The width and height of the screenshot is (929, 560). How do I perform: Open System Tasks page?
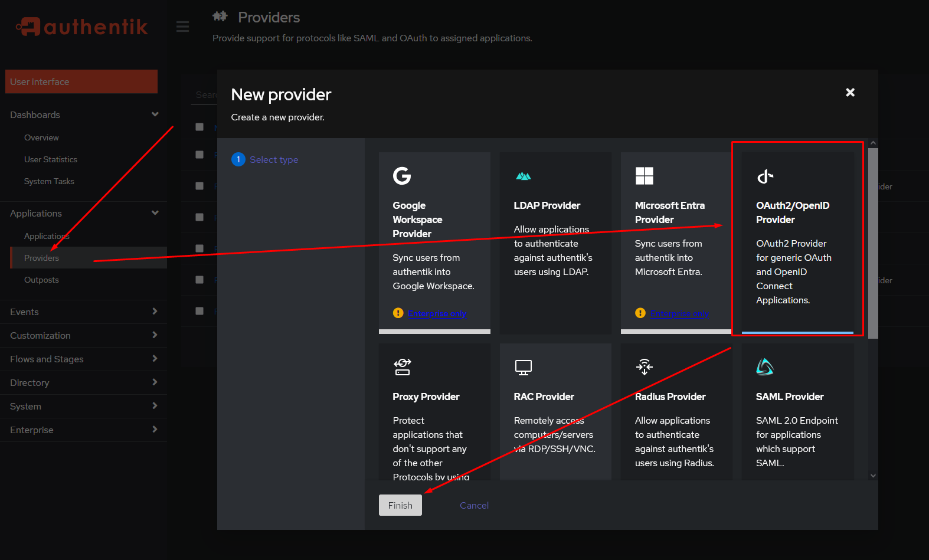[49, 181]
